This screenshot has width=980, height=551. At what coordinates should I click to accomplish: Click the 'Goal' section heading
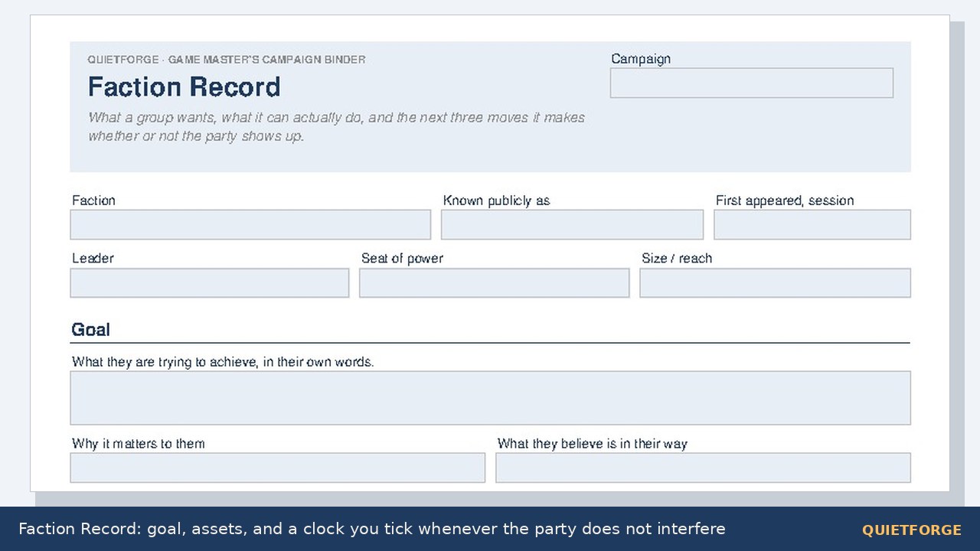90,330
